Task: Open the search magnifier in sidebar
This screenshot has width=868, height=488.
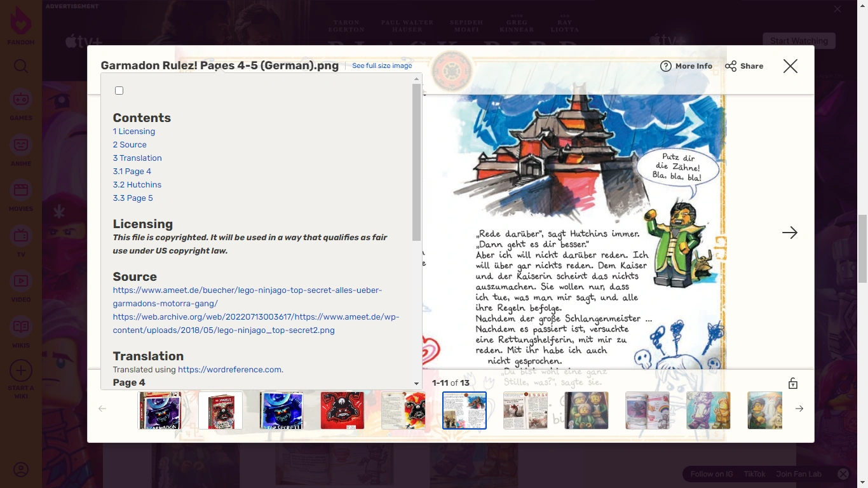Action: click(21, 66)
